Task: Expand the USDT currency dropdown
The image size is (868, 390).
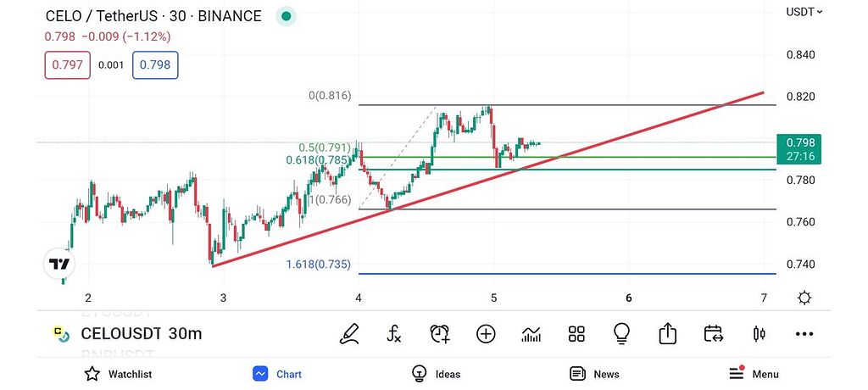Action: point(804,11)
